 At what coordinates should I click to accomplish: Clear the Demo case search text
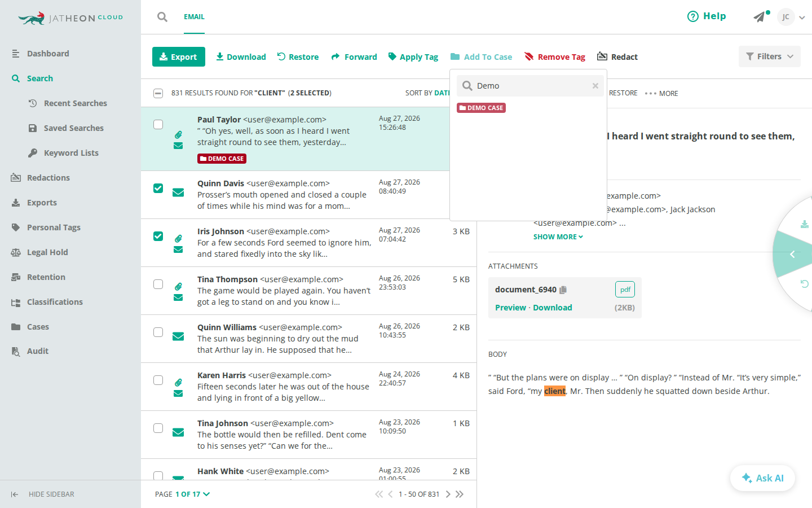(x=595, y=86)
